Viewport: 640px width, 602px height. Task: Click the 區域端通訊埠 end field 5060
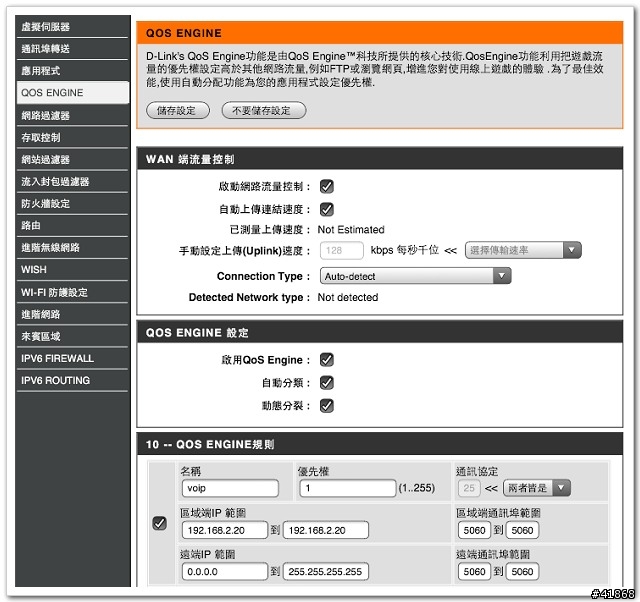point(522,530)
